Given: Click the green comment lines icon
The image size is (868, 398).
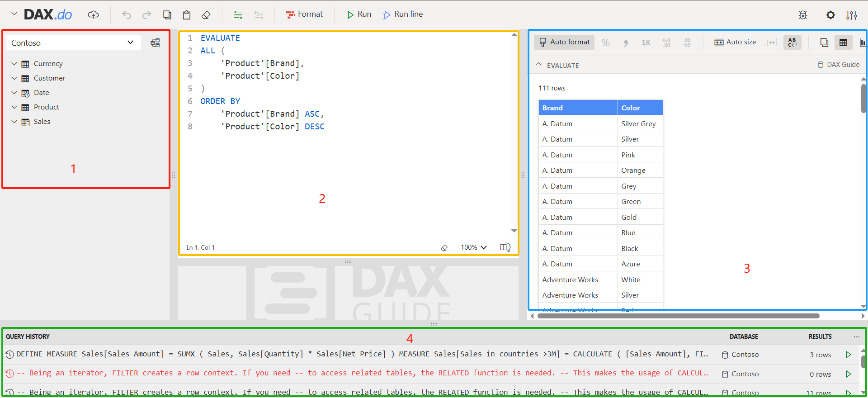Looking at the screenshot, I should click(x=238, y=15).
